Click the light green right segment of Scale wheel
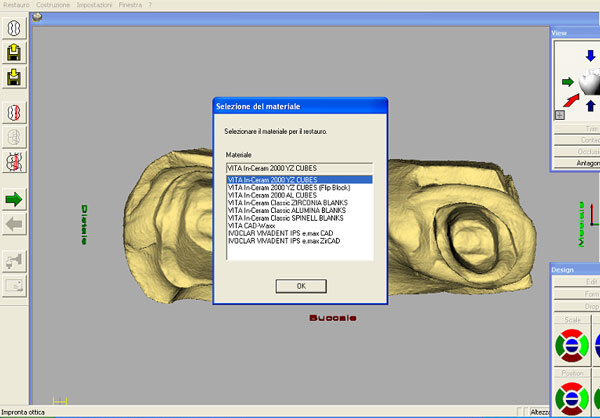Viewport: 600px width, 418px height. [584, 346]
